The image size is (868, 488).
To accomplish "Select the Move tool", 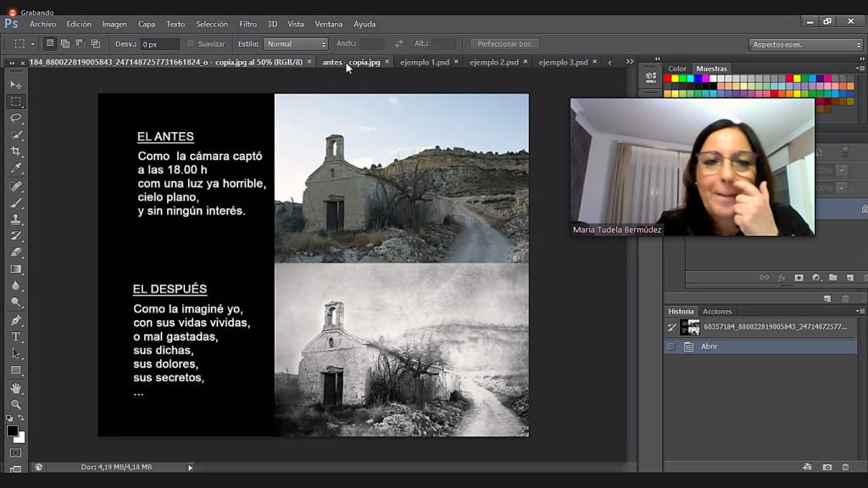I will point(16,85).
